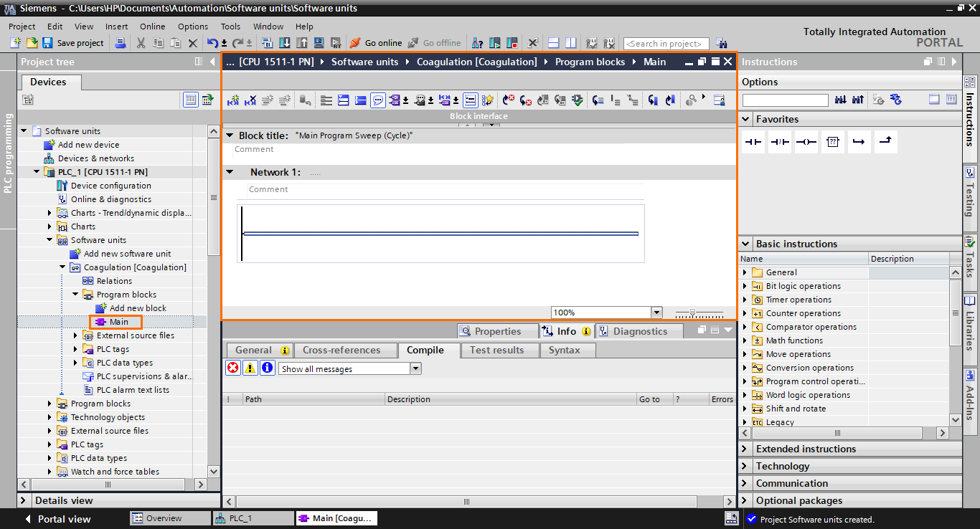
Task: Insert a new network in the Main block
Action: [x=232, y=100]
